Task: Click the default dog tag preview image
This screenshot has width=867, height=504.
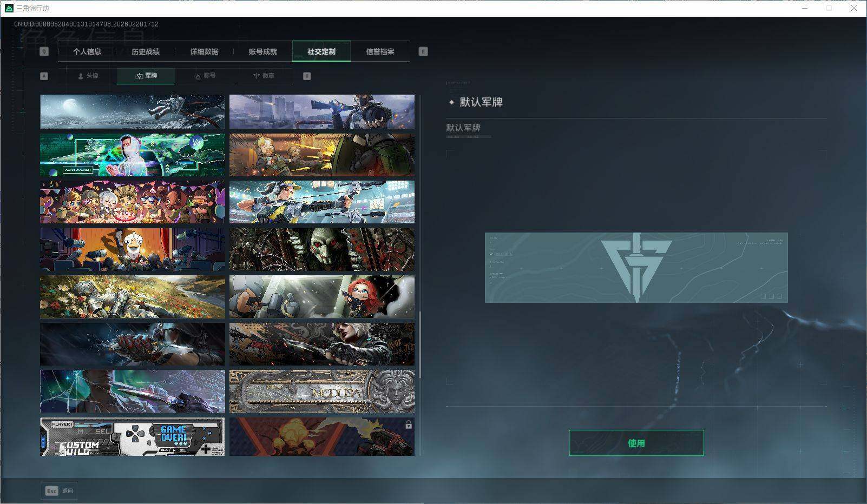Action: [x=636, y=268]
